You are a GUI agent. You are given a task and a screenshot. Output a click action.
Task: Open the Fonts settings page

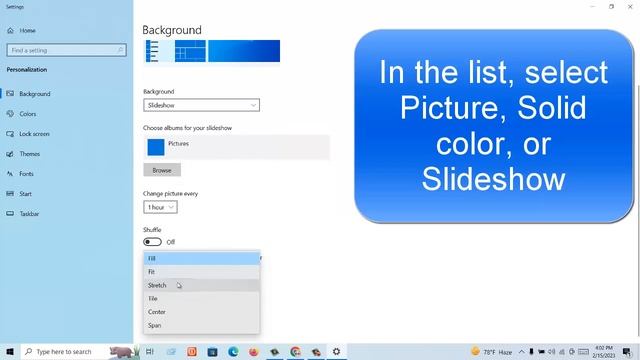(x=20, y=173)
